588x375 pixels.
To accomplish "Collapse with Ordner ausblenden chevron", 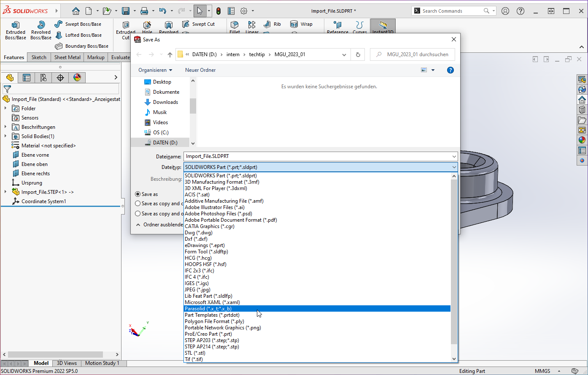I will (x=138, y=225).
